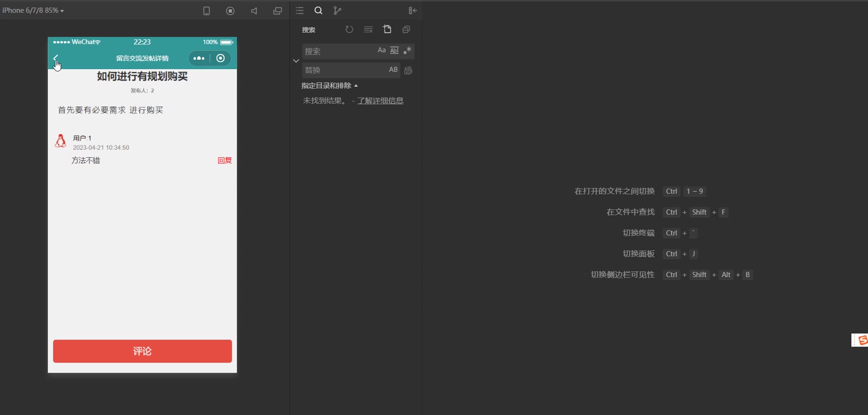Tap the red 评论 button
This screenshot has height=415, width=868.
pos(143,351)
